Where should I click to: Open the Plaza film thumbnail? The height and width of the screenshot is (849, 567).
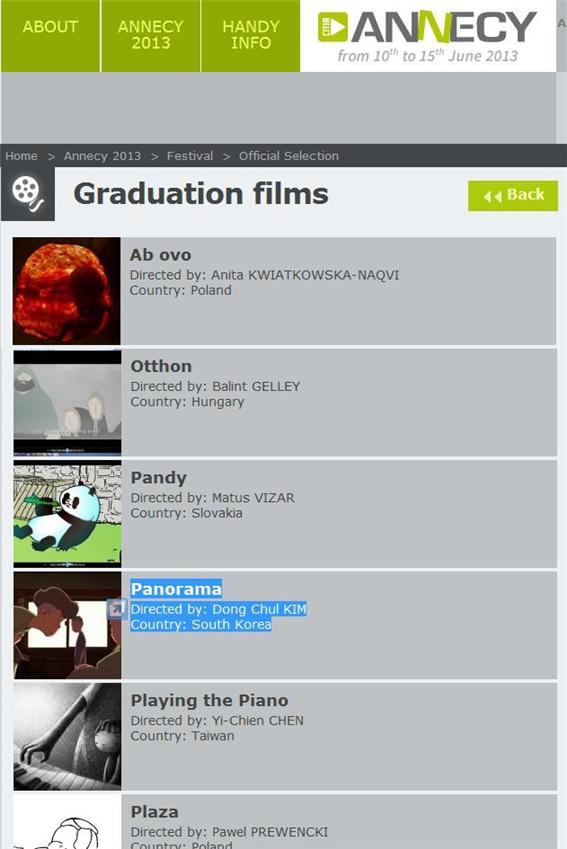point(67,822)
